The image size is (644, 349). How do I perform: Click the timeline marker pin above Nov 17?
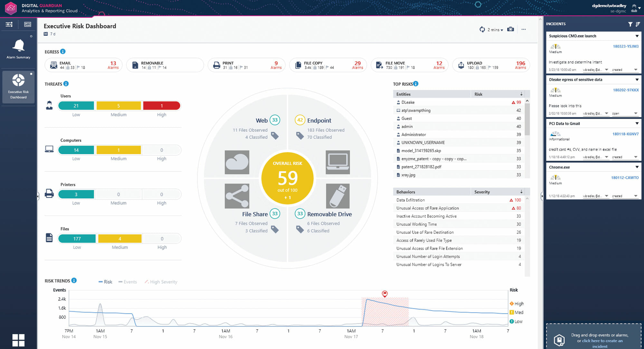(385, 294)
